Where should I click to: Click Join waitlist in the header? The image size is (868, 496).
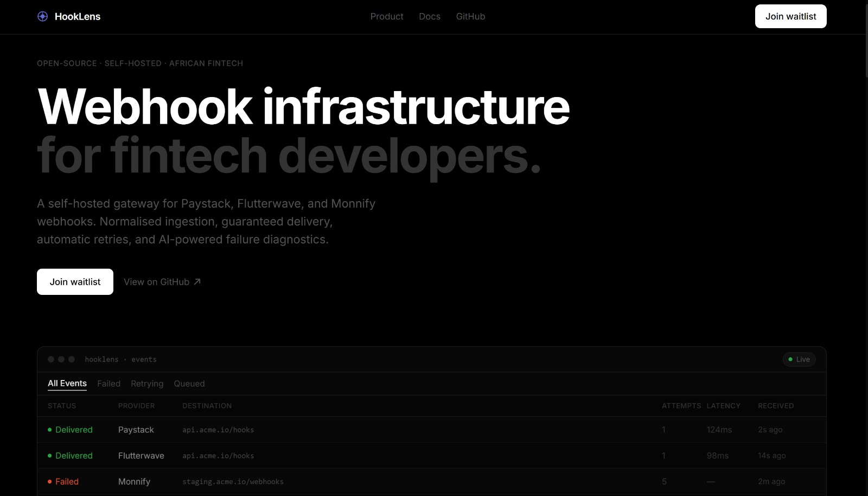click(x=790, y=16)
